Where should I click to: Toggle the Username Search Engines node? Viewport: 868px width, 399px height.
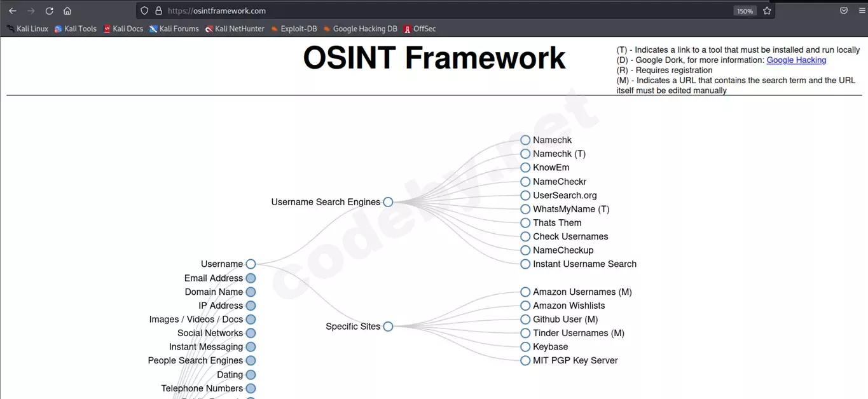(388, 201)
